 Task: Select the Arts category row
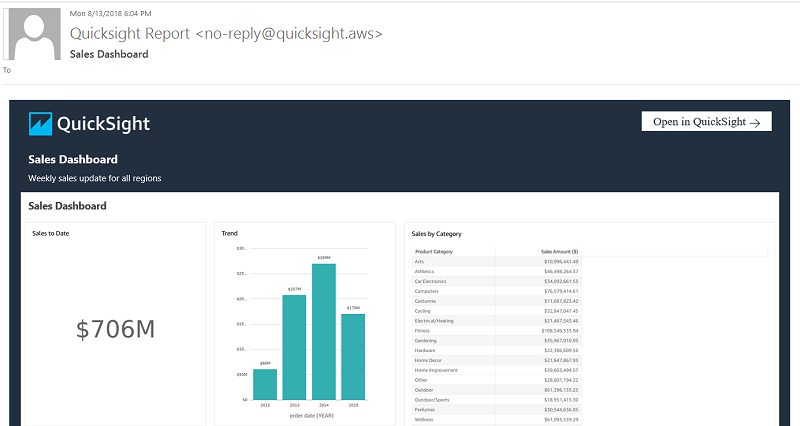[x=496, y=262]
